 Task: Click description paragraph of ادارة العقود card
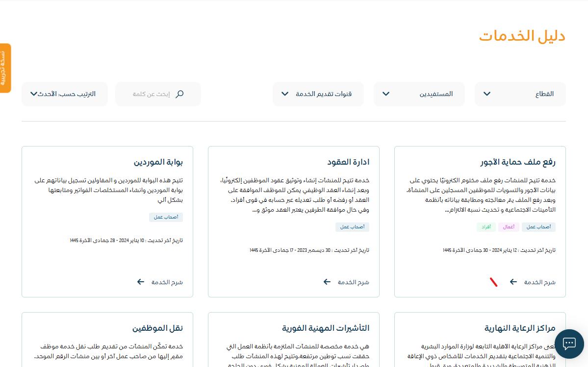click(294, 195)
